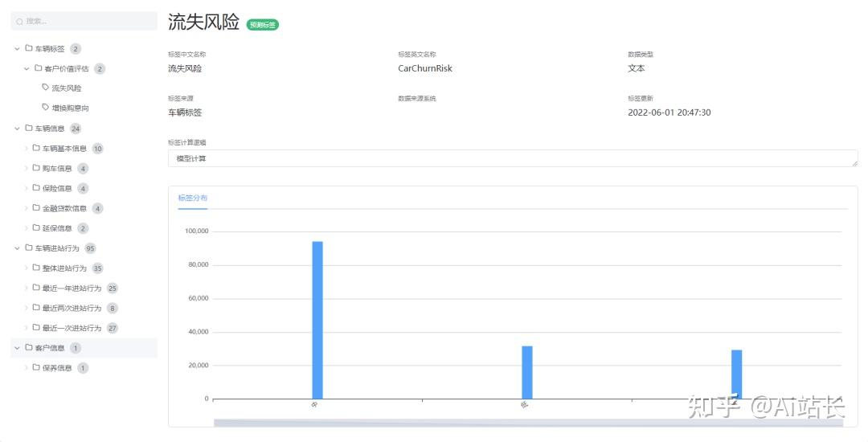Click the 最近两次进站行为 folder icon
868x442 pixels.
(36, 308)
